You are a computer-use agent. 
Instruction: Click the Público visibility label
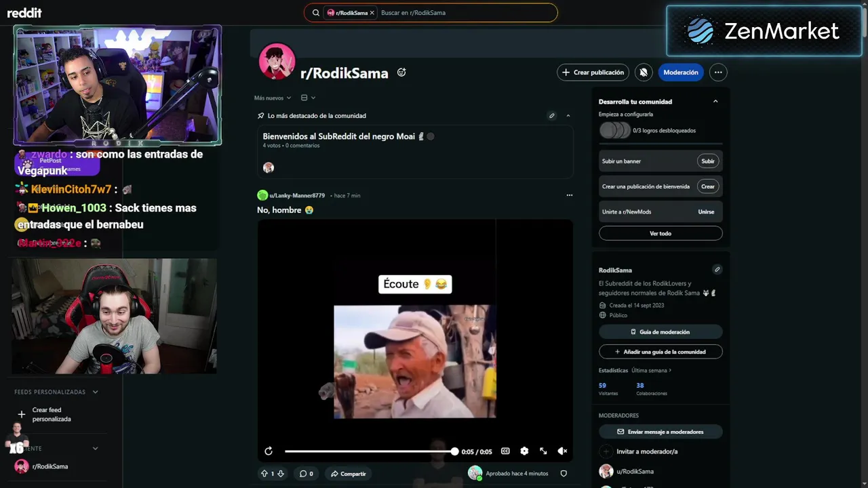[x=618, y=315]
